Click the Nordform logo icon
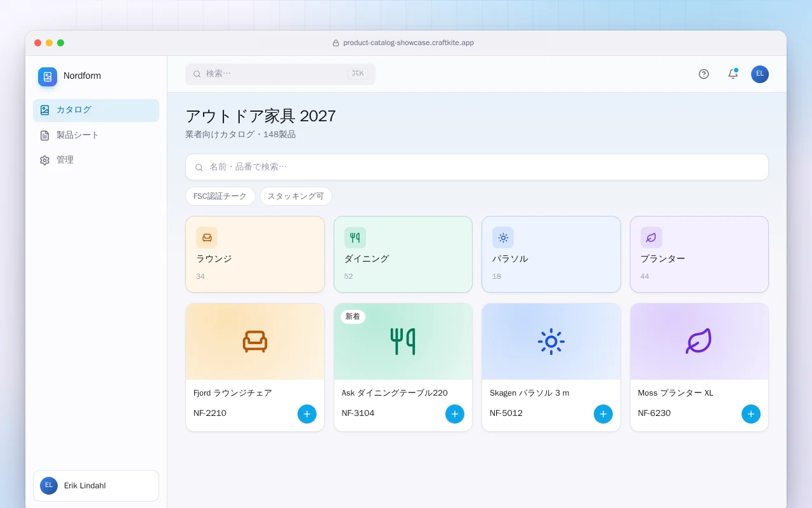Screen dimensions: 812x508 pyautogui.click(x=48, y=77)
